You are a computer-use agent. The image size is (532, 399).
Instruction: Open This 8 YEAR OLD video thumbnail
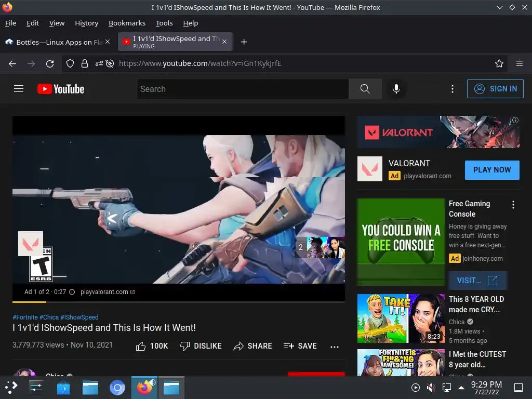pyautogui.click(x=401, y=318)
